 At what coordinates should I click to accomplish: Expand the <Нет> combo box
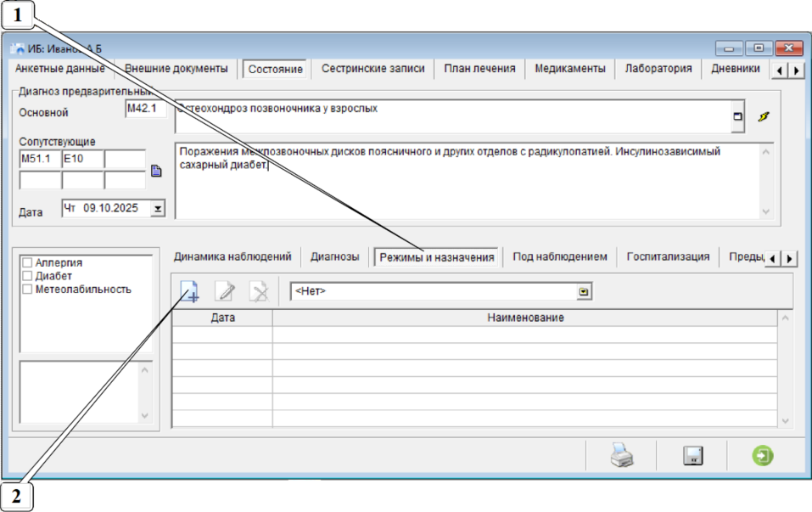click(x=584, y=292)
